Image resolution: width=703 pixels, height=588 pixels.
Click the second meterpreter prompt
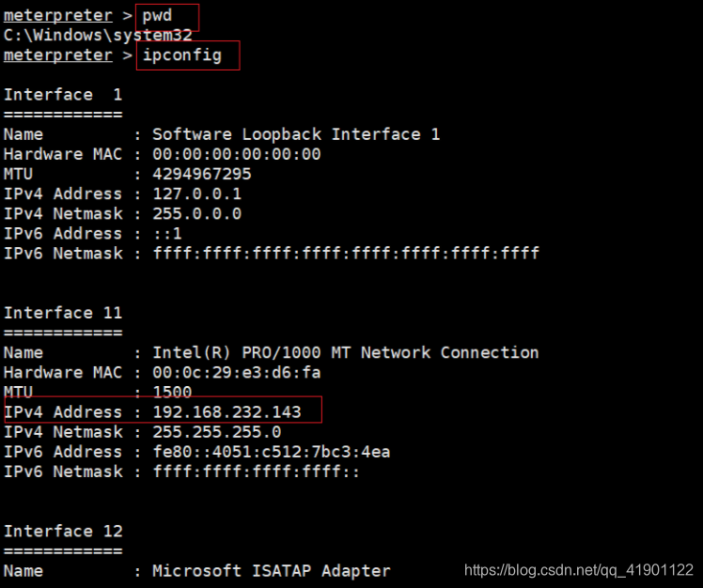tap(58, 55)
